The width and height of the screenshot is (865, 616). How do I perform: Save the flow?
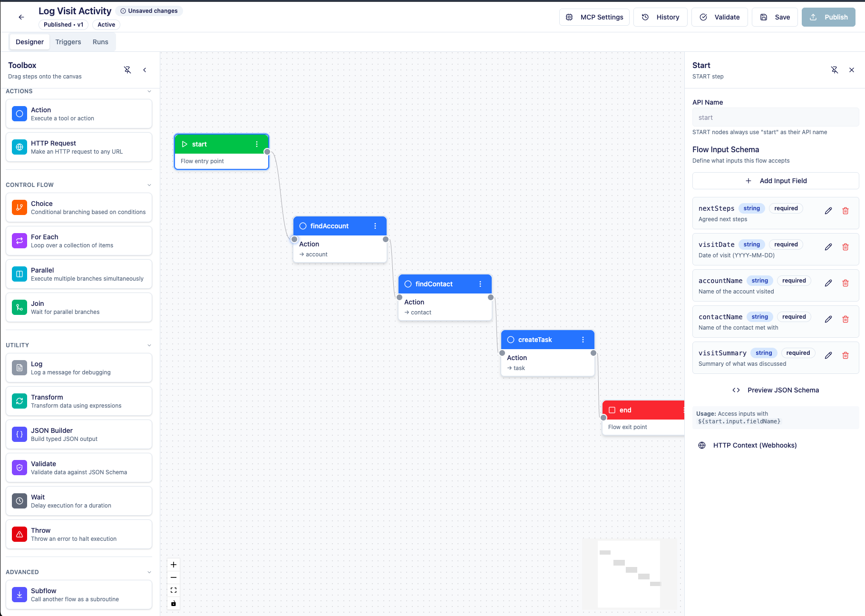click(x=775, y=17)
